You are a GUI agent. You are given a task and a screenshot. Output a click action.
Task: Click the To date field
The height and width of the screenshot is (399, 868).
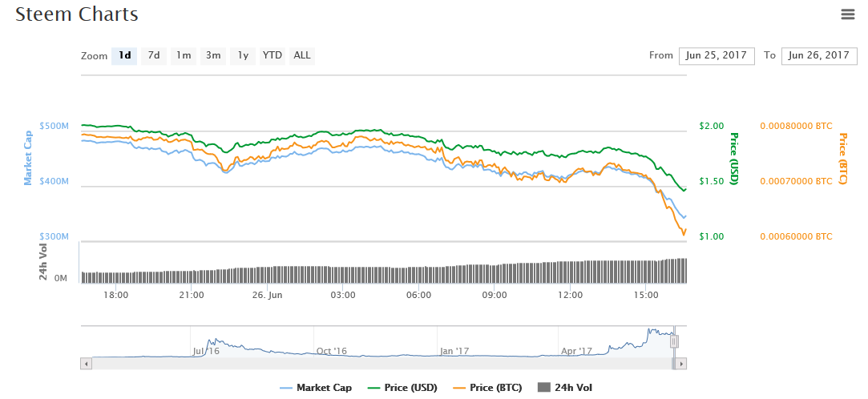(819, 55)
